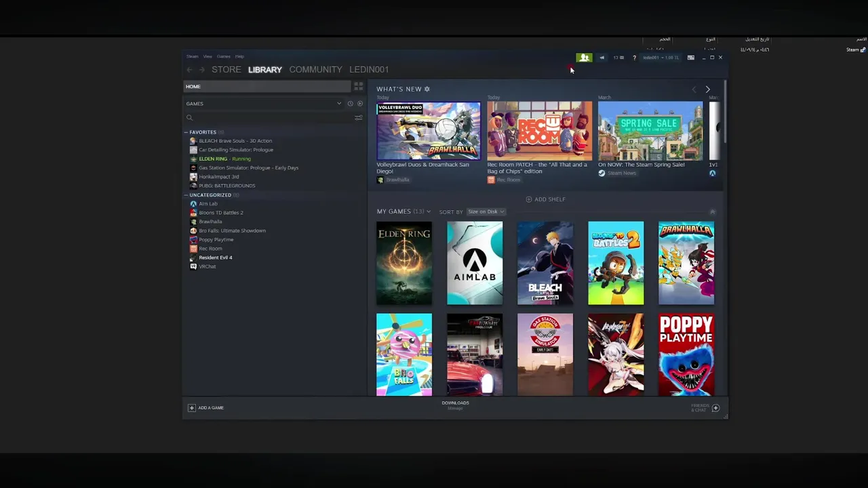Click the library search field
The height and width of the screenshot is (488, 868).
click(x=269, y=118)
